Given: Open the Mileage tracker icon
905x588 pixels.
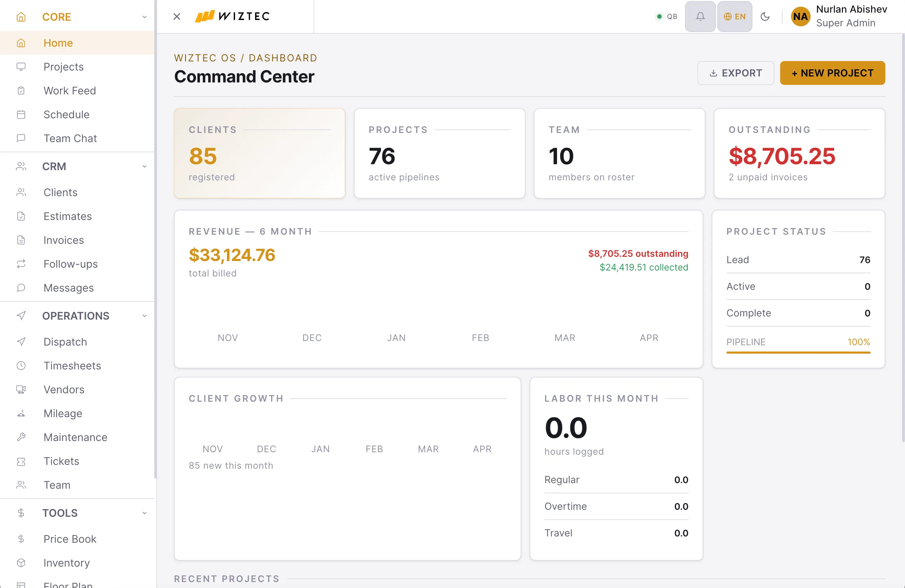Looking at the screenshot, I should [21, 413].
